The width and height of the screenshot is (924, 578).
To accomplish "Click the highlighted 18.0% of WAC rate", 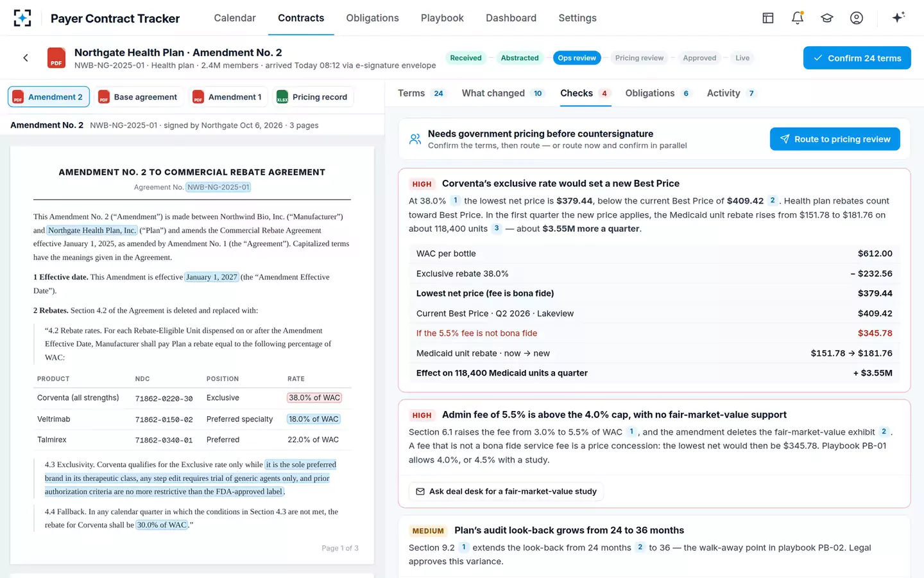I will click(313, 419).
